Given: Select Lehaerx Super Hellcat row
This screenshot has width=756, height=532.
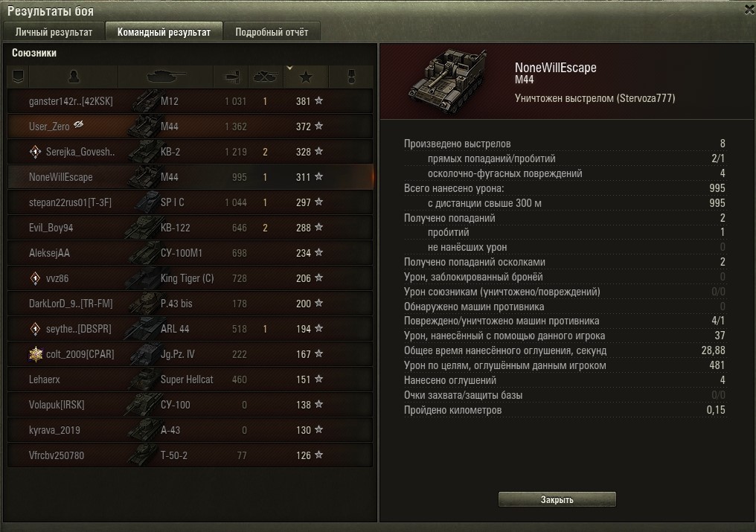Looking at the screenshot, I should 190,379.
